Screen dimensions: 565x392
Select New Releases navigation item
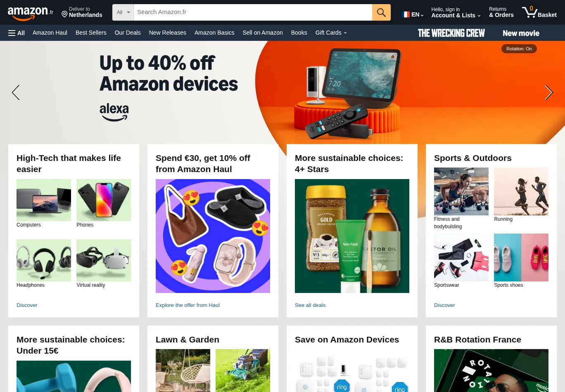[168, 33]
